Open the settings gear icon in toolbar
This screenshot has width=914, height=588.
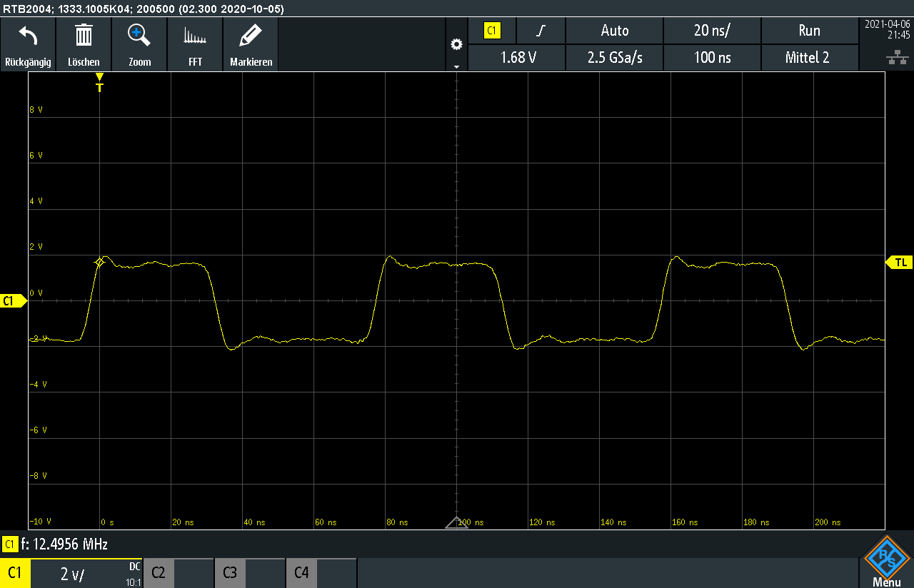point(456,44)
